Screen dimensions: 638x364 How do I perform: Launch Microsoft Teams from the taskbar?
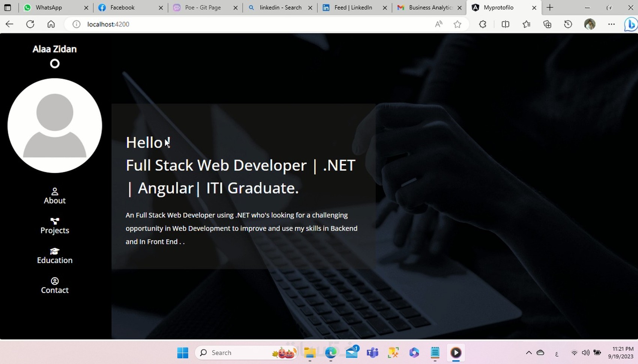372,352
